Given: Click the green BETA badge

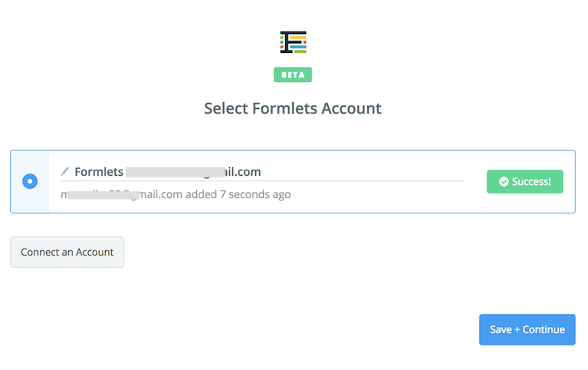Looking at the screenshot, I should [293, 74].
